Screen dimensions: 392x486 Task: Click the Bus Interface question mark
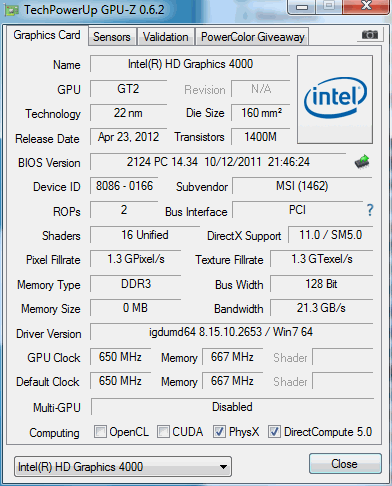click(x=370, y=210)
